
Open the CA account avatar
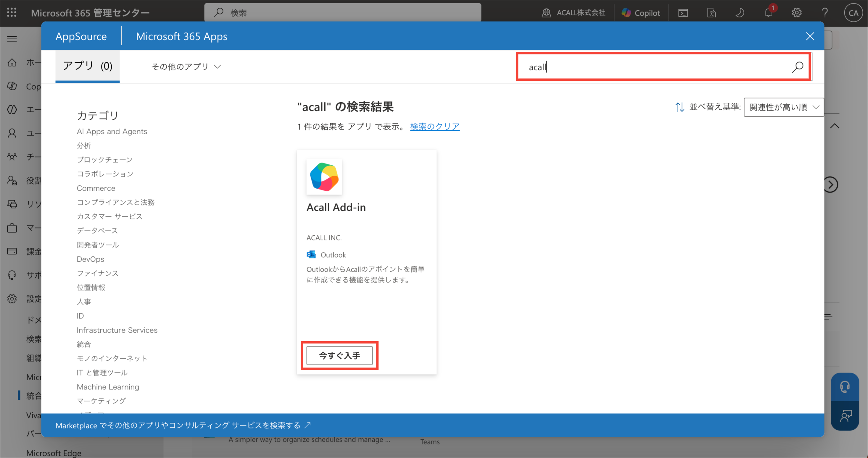pos(853,13)
